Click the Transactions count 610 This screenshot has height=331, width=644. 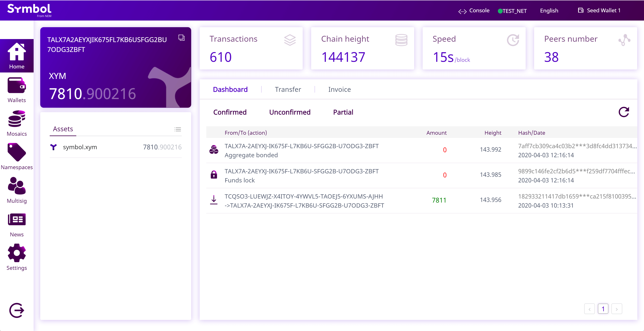pyautogui.click(x=221, y=57)
